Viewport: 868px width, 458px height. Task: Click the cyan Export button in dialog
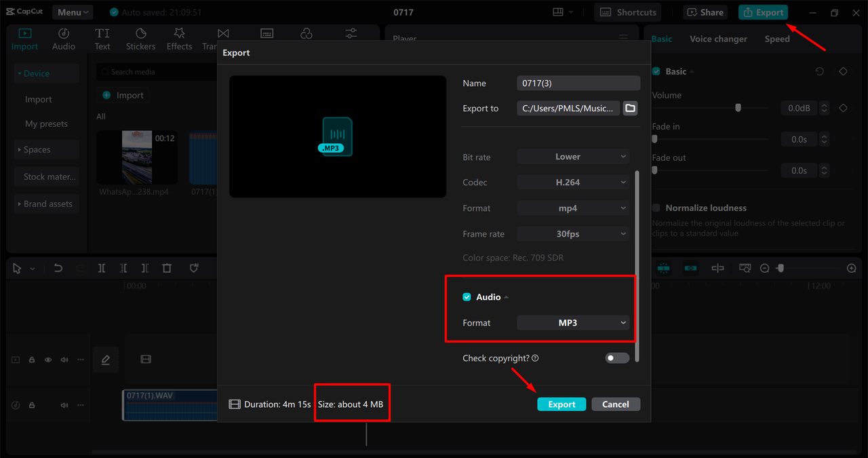pyautogui.click(x=561, y=404)
